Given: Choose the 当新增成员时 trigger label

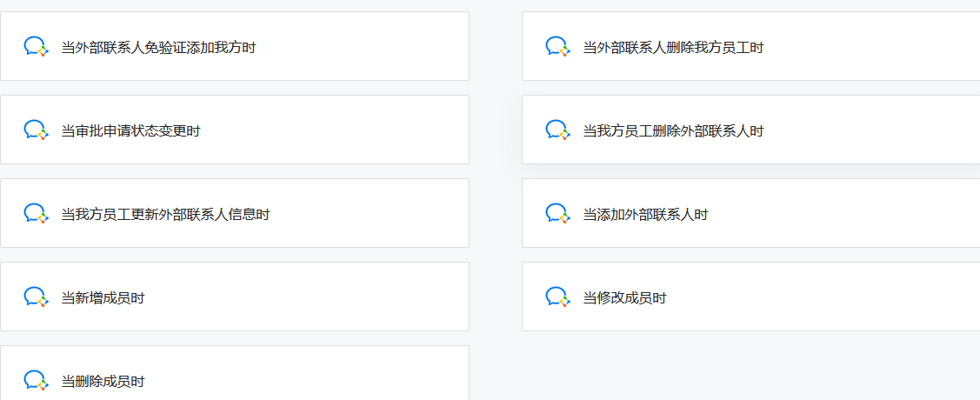Looking at the screenshot, I should click(x=103, y=298).
